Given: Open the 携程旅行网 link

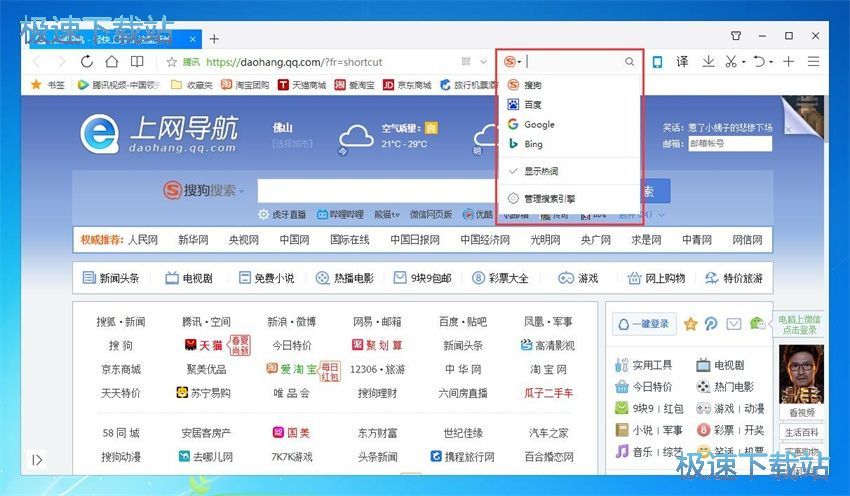Looking at the screenshot, I should point(462,456).
